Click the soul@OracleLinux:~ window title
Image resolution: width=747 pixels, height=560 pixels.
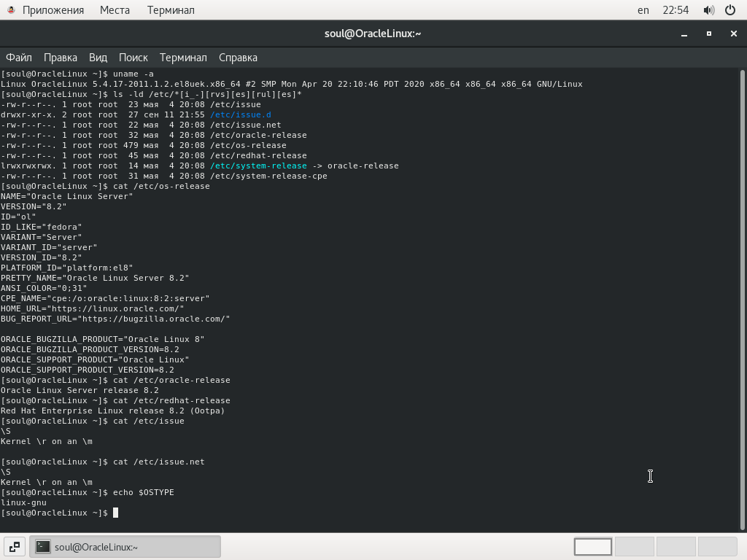[x=373, y=34]
